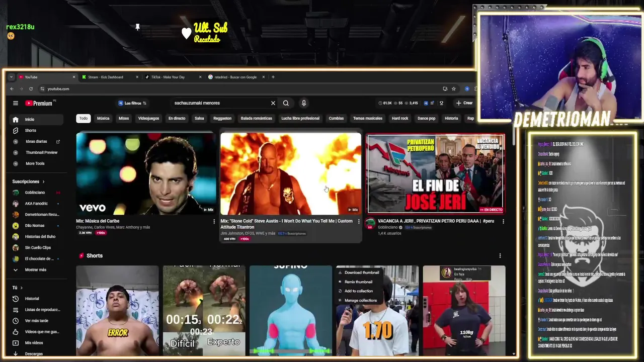
Task: Close the YouTube browser tab
Action: coord(74,77)
